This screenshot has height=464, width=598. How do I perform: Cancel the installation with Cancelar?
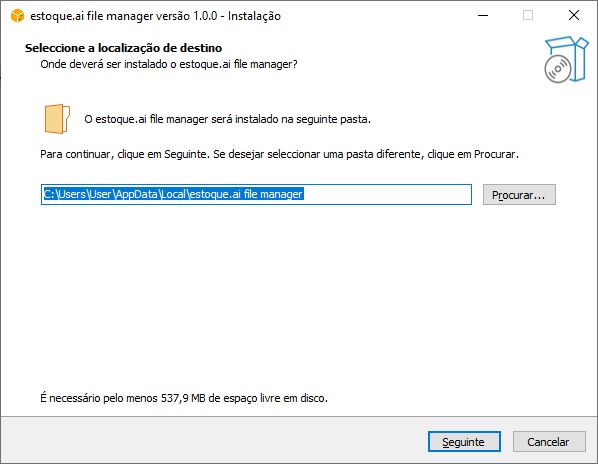(x=549, y=442)
